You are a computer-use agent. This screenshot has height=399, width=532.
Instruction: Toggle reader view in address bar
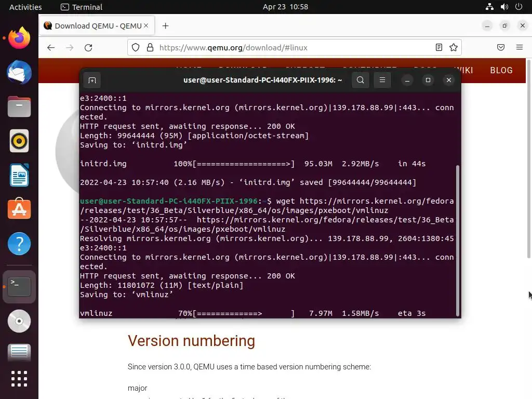(x=438, y=47)
